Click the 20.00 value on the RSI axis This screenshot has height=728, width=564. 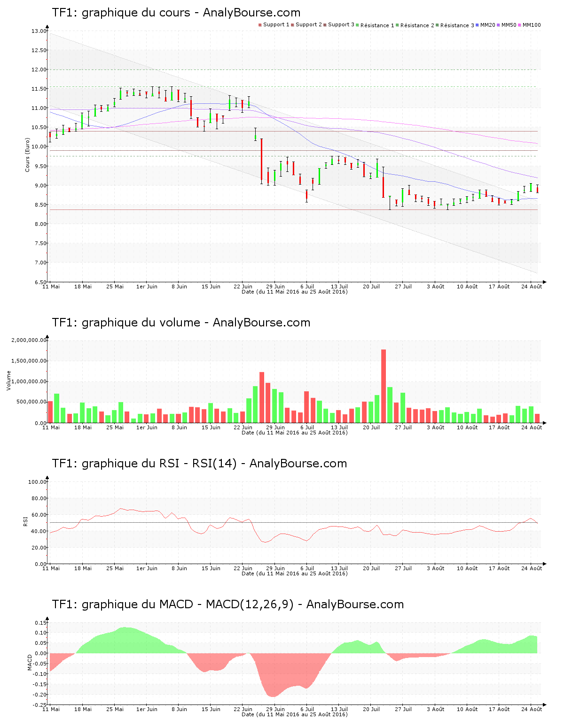click(x=39, y=548)
